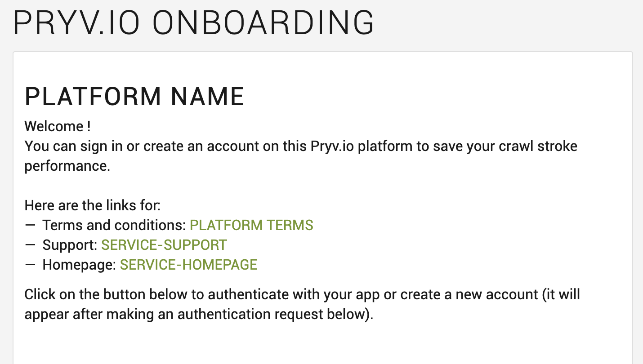Visit the SERVICE-HOMEPAGE link
The width and height of the screenshot is (643, 364).
188,265
